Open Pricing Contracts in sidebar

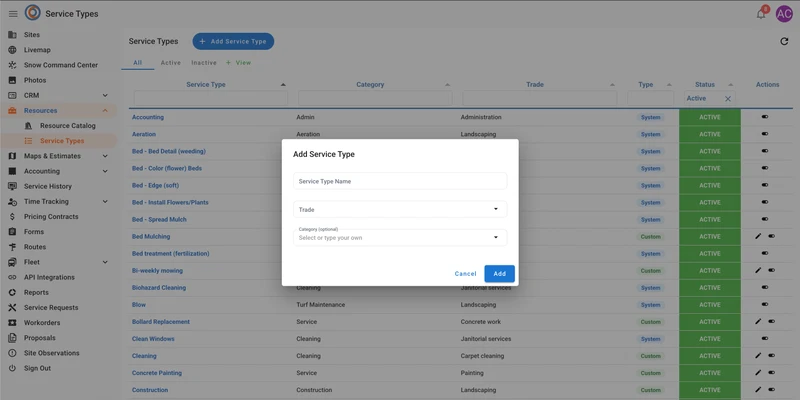pyautogui.click(x=51, y=216)
